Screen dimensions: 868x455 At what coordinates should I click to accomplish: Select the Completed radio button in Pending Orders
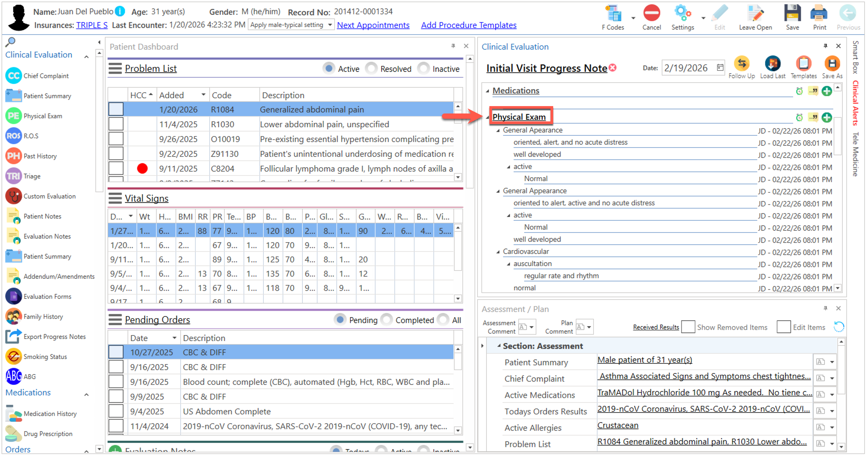(x=387, y=320)
